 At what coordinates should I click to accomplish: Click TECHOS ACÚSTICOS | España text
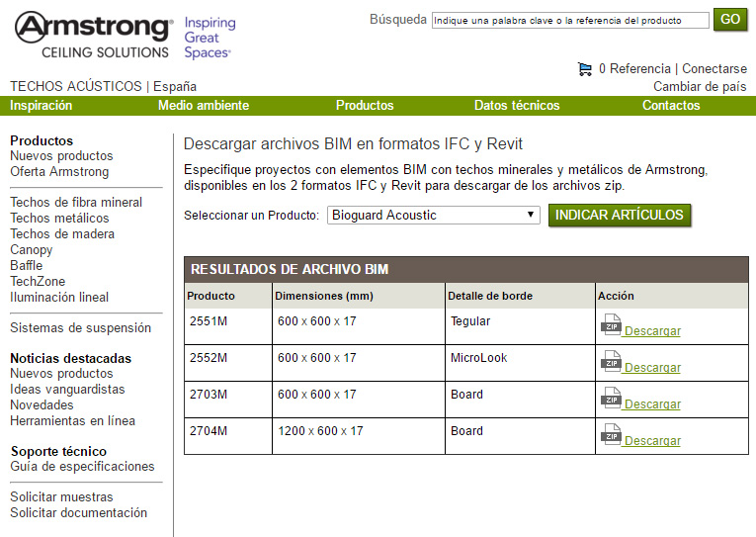(x=103, y=86)
